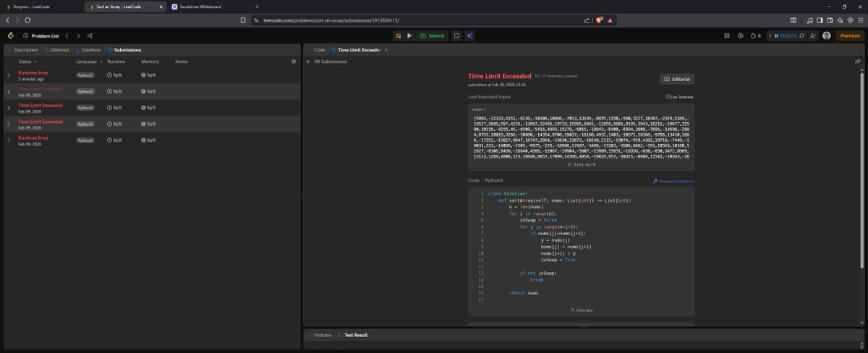Open a new browser tab

tap(257, 7)
